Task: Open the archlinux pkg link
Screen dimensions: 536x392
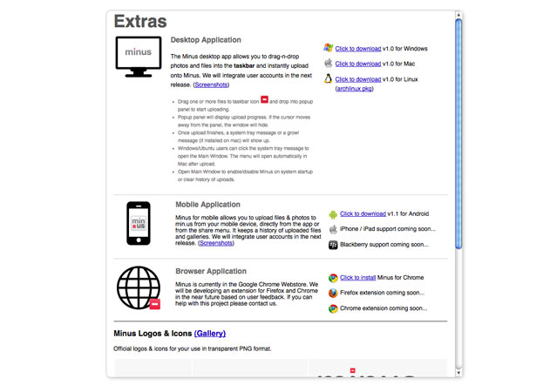Action: pos(355,89)
